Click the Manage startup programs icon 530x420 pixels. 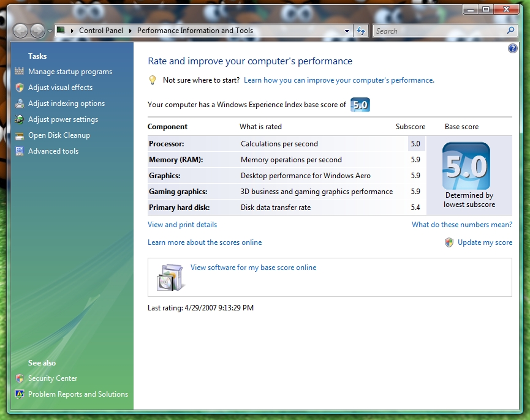pos(19,71)
